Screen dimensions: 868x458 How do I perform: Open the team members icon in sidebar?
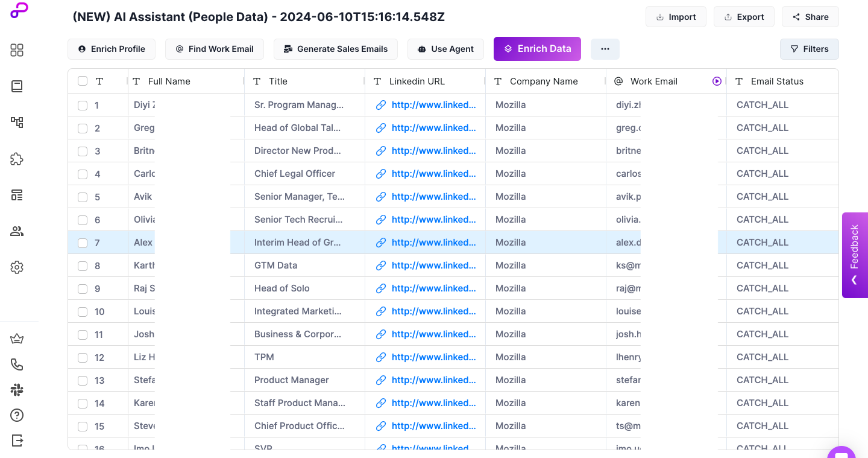17,231
